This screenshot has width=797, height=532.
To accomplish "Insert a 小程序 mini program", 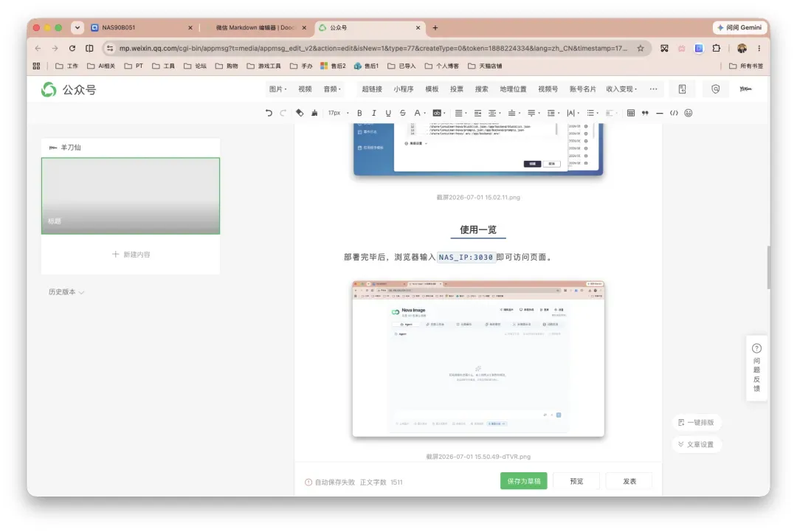I will (404, 89).
